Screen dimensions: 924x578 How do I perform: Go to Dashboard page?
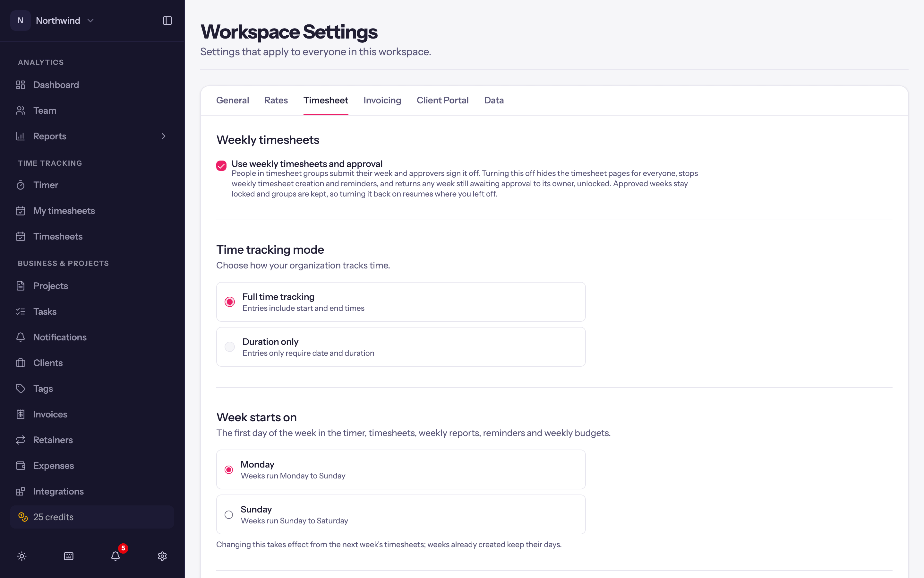click(92, 85)
